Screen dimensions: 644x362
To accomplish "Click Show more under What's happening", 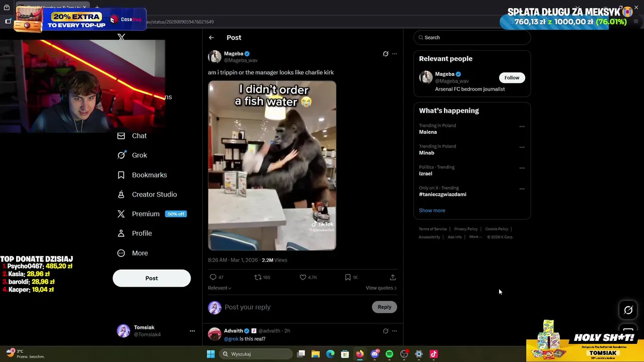I will tap(432, 211).
